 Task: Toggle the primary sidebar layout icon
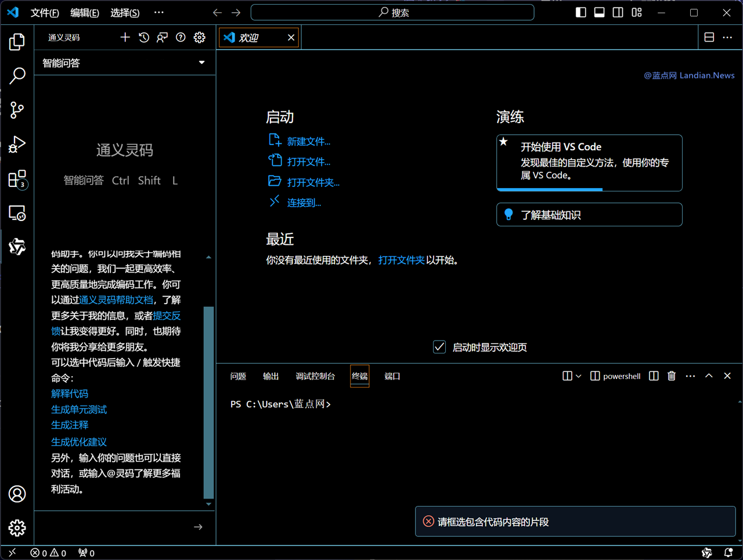coord(581,12)
